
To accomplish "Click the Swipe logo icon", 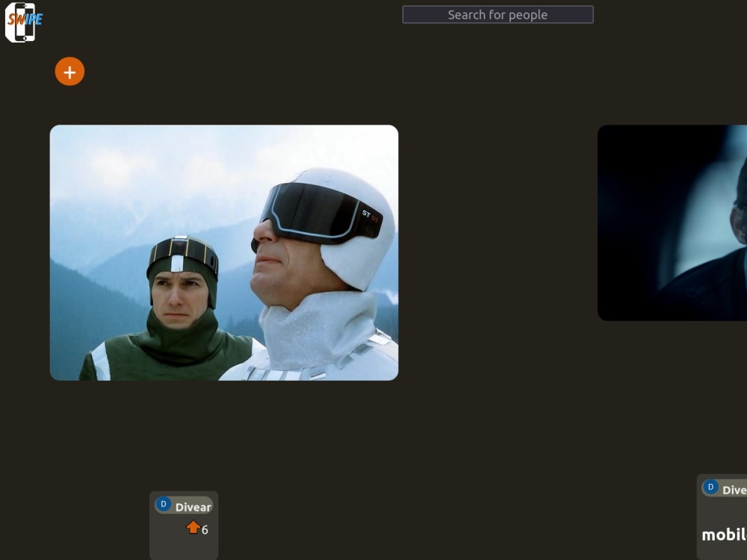I will click(24, 22).
